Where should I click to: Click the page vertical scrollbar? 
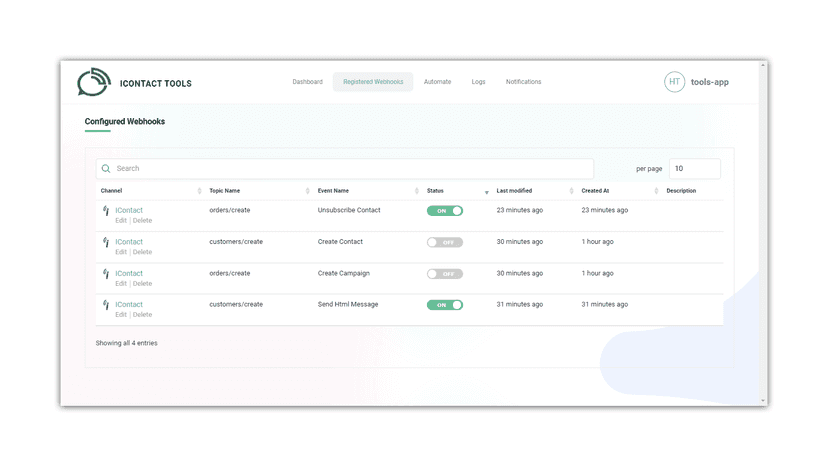pos(763,232)
